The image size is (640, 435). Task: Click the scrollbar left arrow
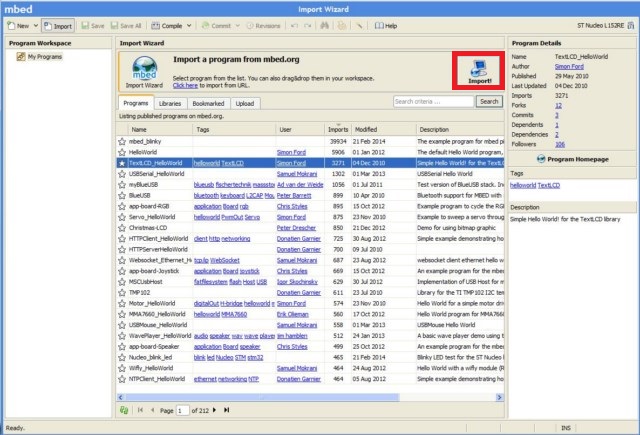[120, 397]
